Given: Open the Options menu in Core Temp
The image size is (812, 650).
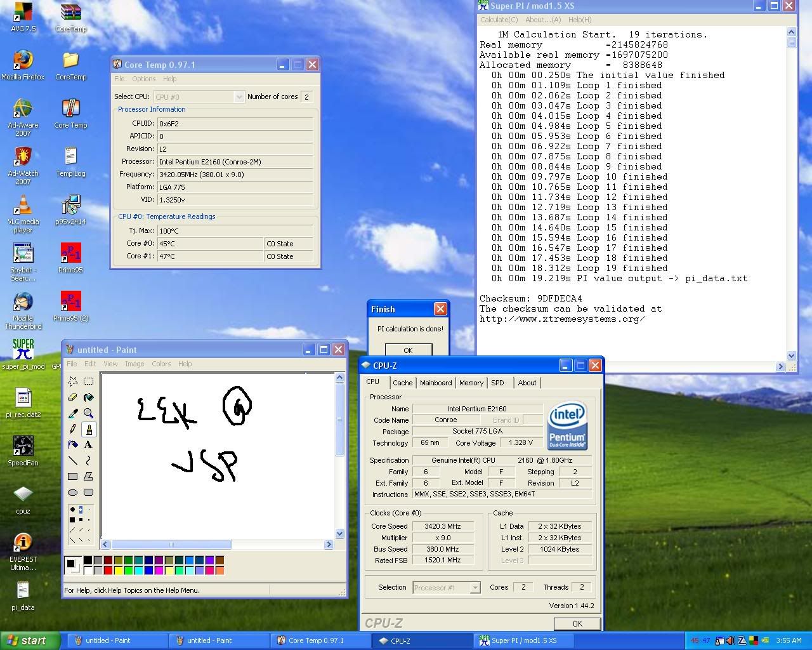Looking at the screenshot, I should click(144, 79).
